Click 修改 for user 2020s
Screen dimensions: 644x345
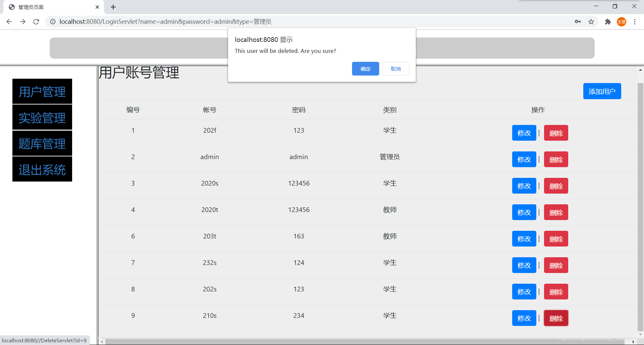point(524,186)
